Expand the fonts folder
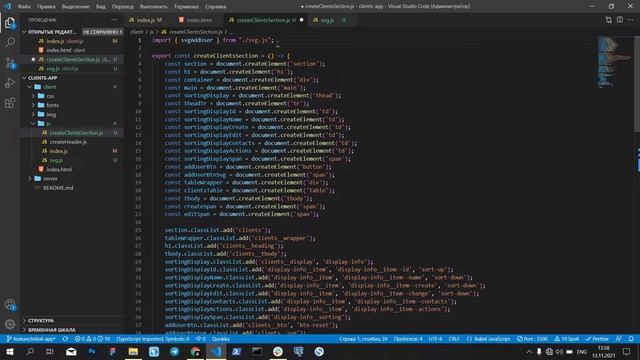 coord(33,105)
